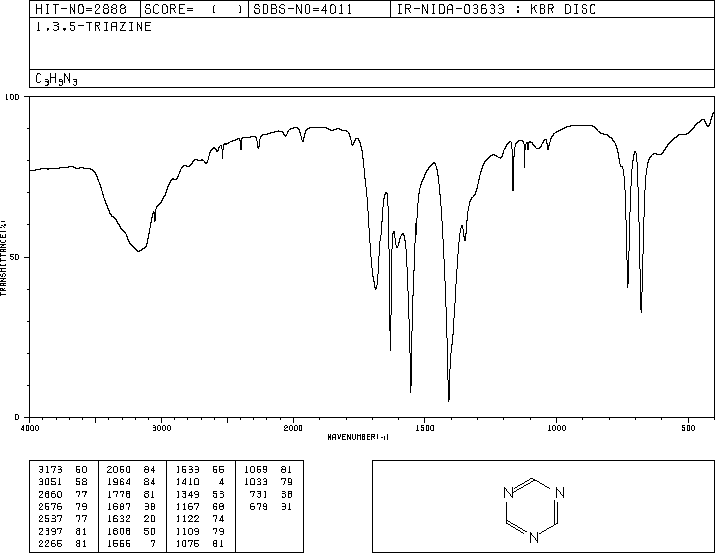Select peak table entry 2537
Screen dimensions: 715x553
[63, 519]
